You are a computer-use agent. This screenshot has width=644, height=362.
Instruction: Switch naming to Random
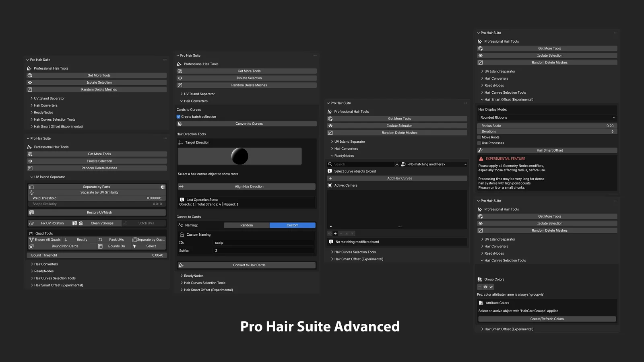point(246,225)
